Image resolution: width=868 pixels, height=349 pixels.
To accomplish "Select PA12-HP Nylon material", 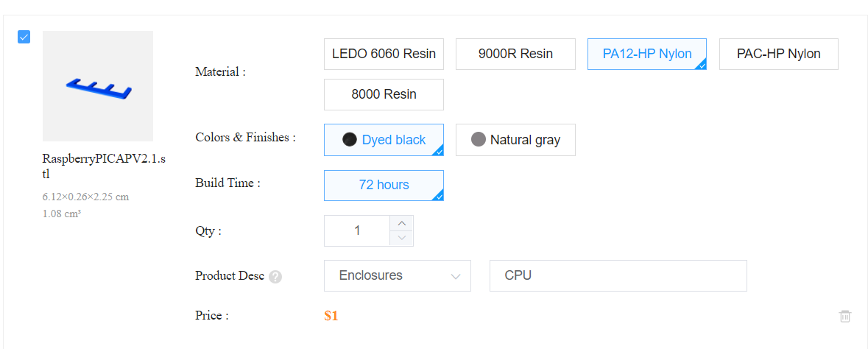I will pos(647,54).
